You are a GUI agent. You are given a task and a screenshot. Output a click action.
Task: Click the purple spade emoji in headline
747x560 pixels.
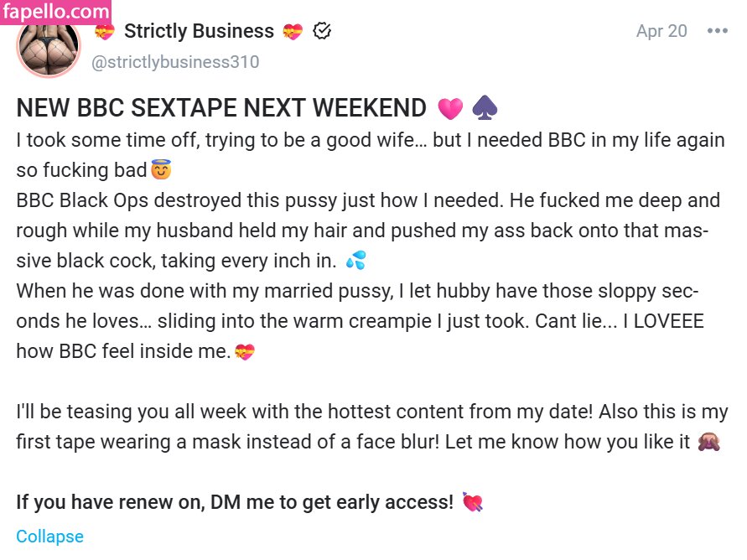(485, 108)
